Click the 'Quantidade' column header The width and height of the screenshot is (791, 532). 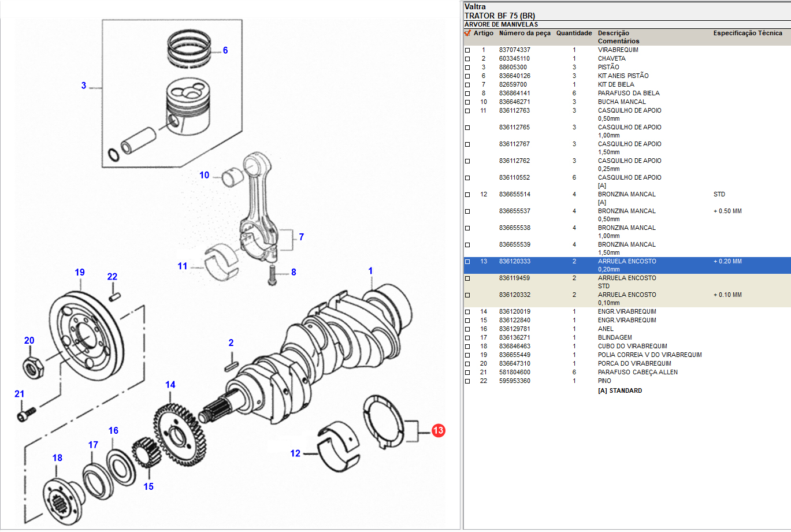pyautogui.click(x=574, y=34)
